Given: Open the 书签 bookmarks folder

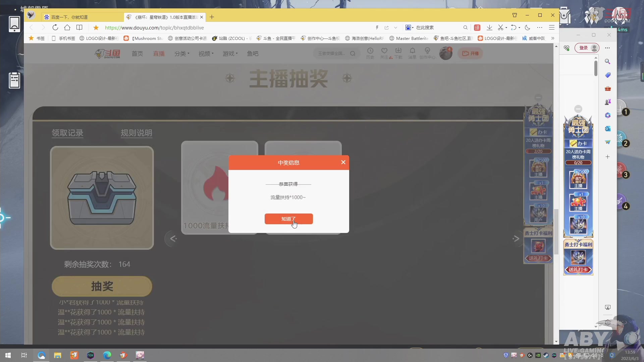Looking at the screenshot, I should pos(37,38).
